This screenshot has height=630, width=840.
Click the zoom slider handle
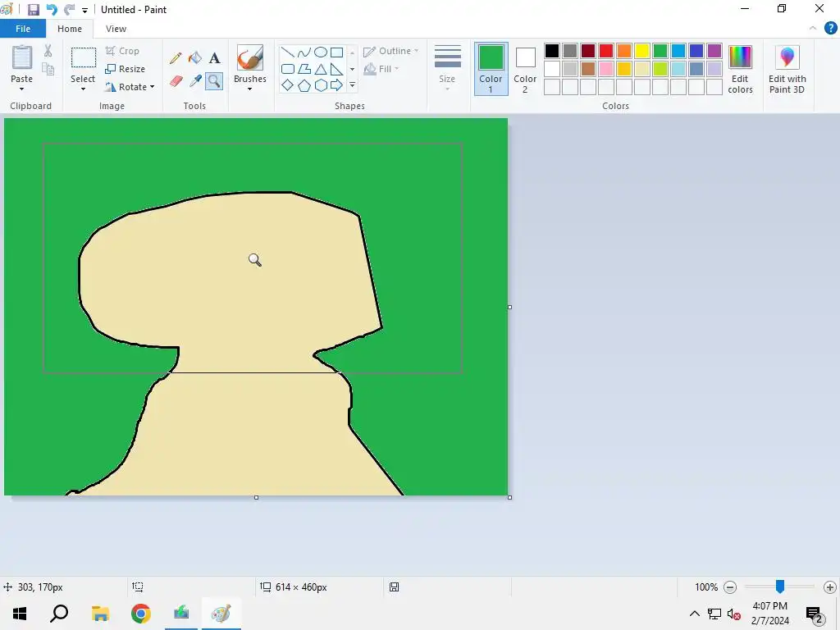pyautogui.click(x=780, y=587)
